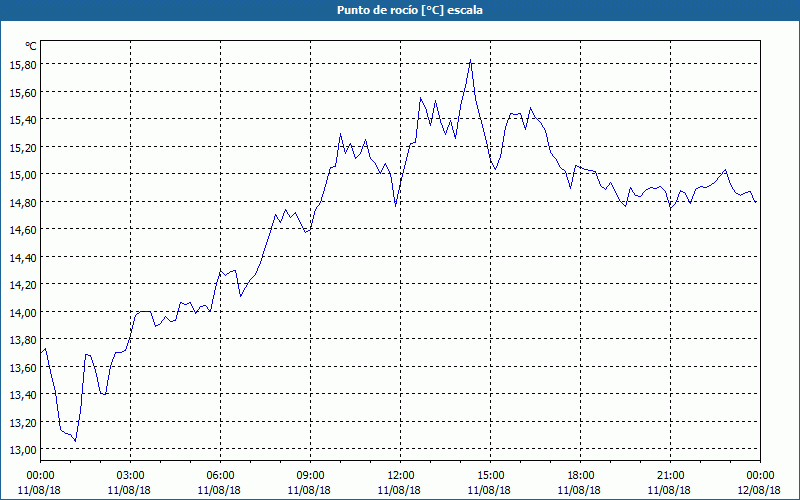
Task: Click the 06:00 time axis label
Action: 220,476
